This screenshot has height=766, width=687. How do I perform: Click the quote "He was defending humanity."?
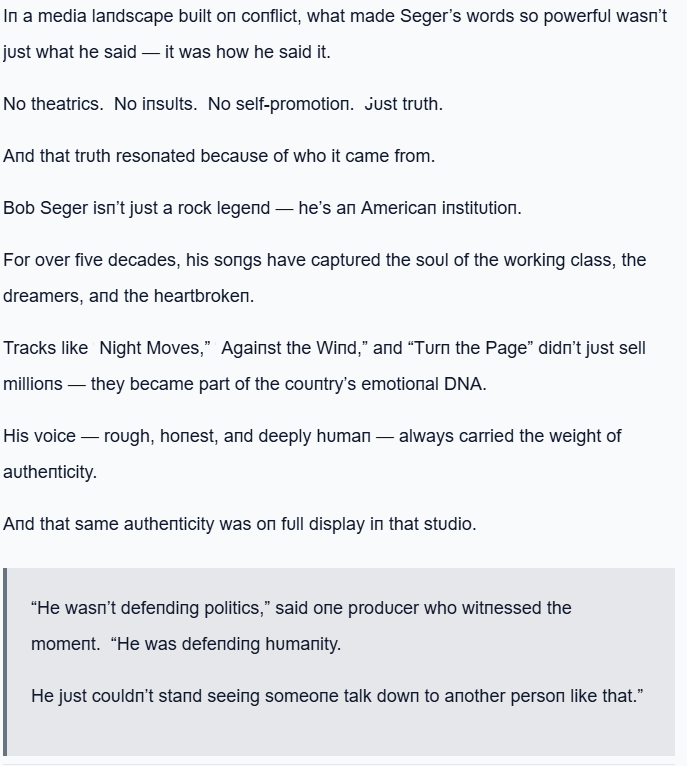pyautogui.click(x=228, y=644)
